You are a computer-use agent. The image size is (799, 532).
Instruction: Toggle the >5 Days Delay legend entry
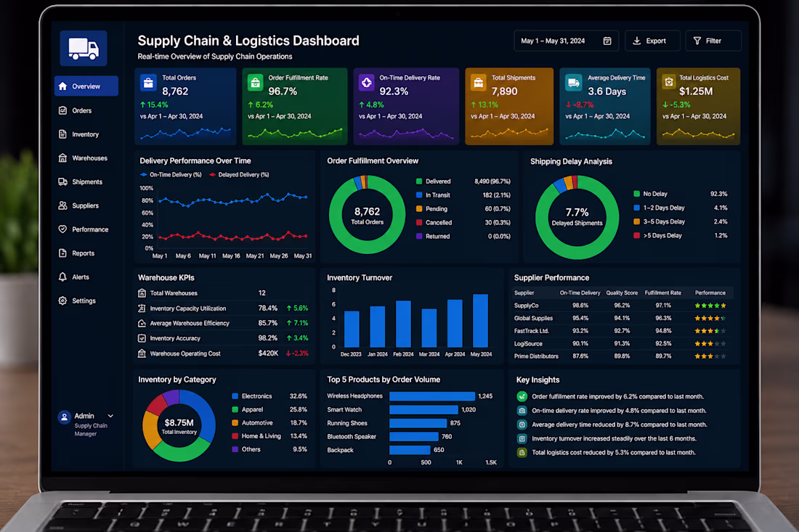click(x=658, y=235)
